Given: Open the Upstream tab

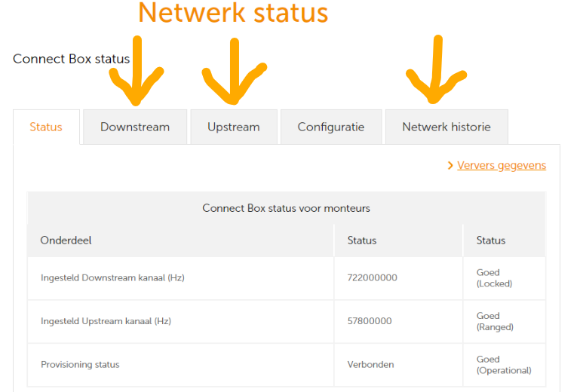Looking at the screenshot, I should pyautogui.click(x=234, y=127).
